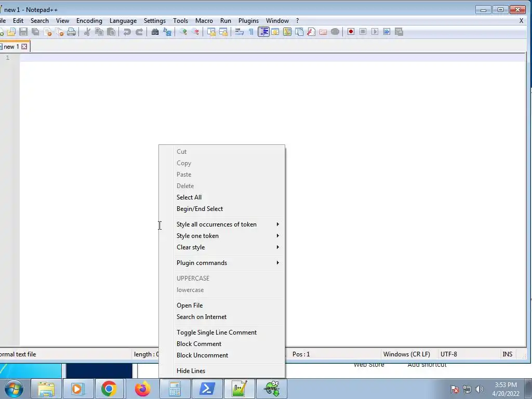This screenshot has height=399, width=532.
Task: Click the Undo arrow toolbar icon
Action: tap(127, 32)
